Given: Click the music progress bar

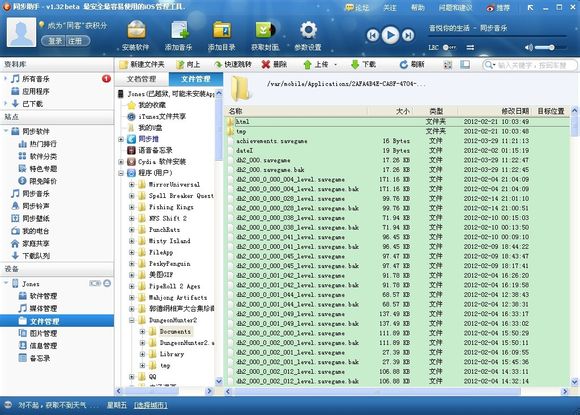Looking at the screenshot, I should pyautogui.click(x=498, y=36).
